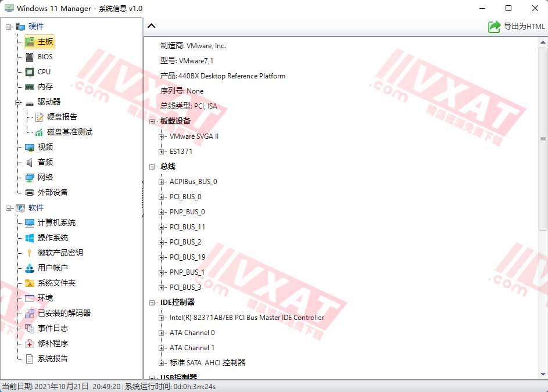Expand the ES1371 device node
Viewport: 548px width, 392px height.
coord(162,152)
